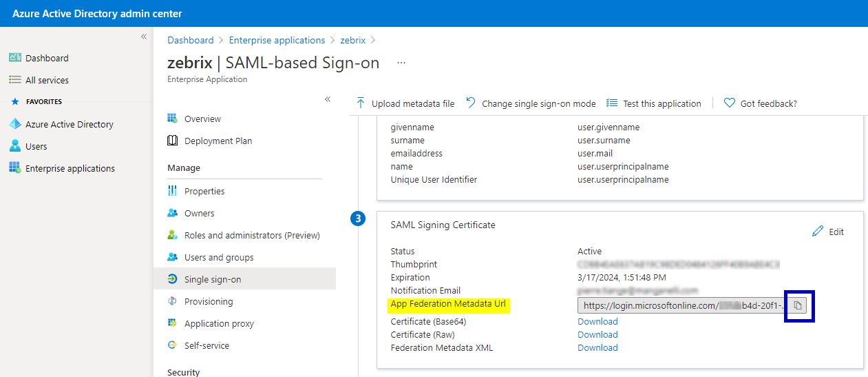Screen dimensions: 868x377
Task: Open the more options ellipsis beside title
Action: pos(401,63)
